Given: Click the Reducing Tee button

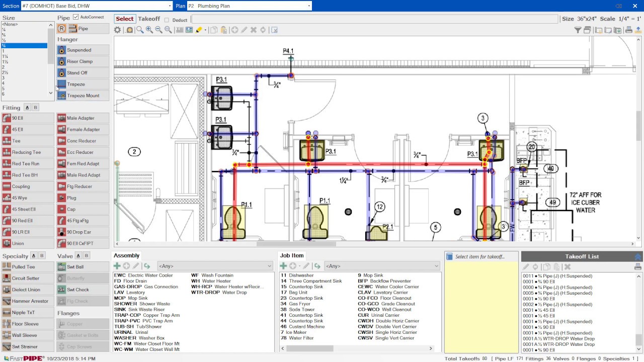Looking at the screenshot, I should tap(28, 152).
